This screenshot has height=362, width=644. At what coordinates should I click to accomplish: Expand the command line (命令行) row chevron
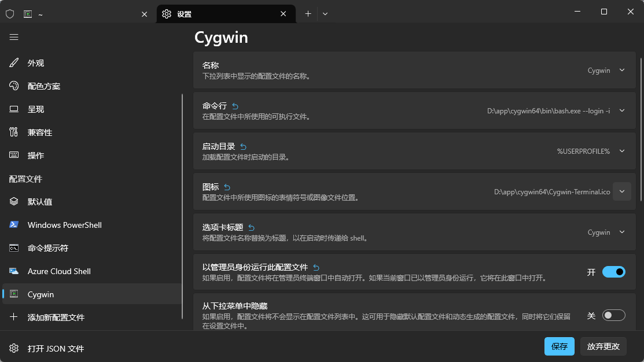point(622,111)
